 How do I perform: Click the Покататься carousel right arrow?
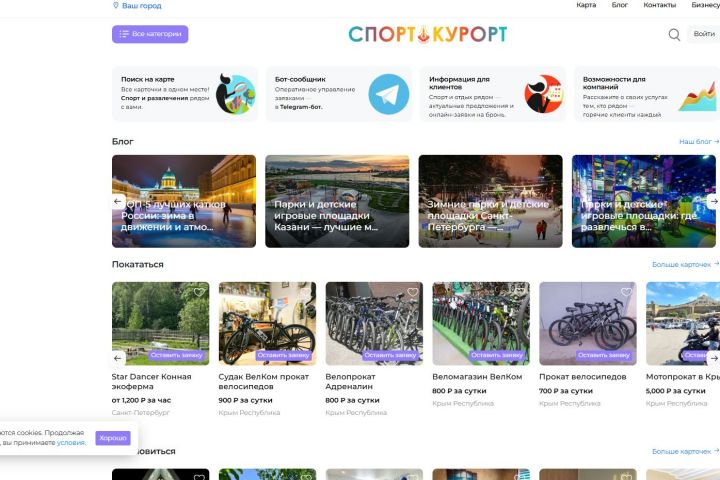tap(714, 358)
